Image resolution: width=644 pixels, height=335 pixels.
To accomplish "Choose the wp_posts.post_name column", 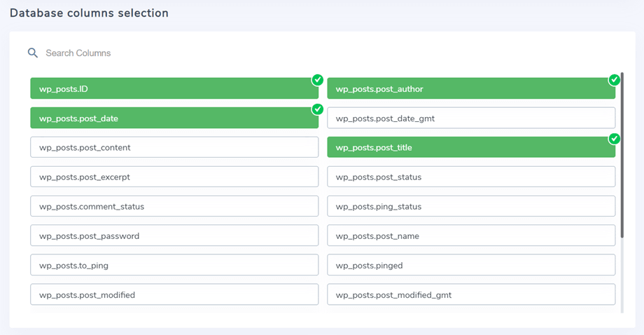I will click(x=471, y=235).
